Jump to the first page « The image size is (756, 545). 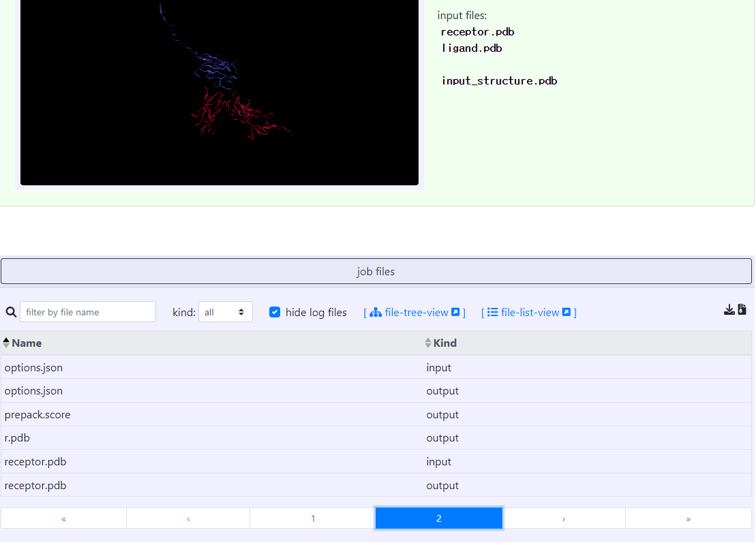coord(63,518)
